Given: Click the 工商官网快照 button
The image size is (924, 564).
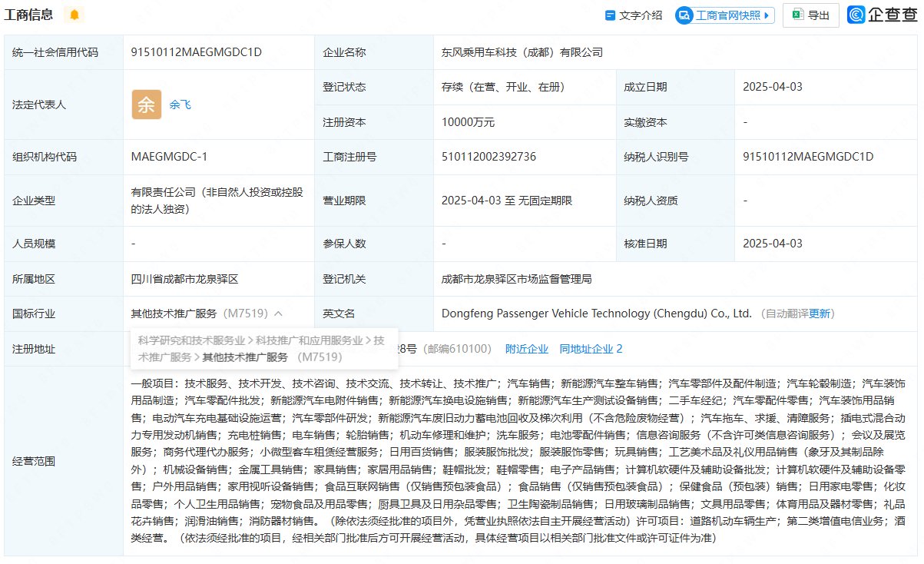Looking at the screenshot, I should tap(722, 14).
